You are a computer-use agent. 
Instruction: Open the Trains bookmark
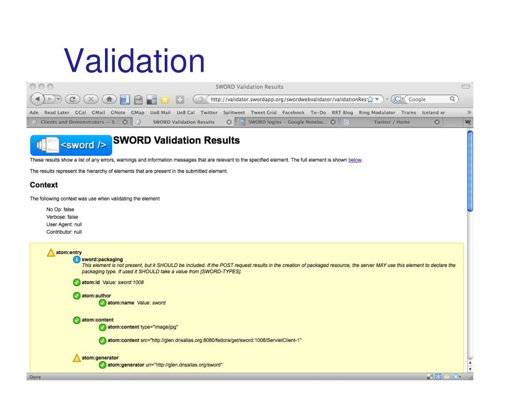[x=408, y=112]
